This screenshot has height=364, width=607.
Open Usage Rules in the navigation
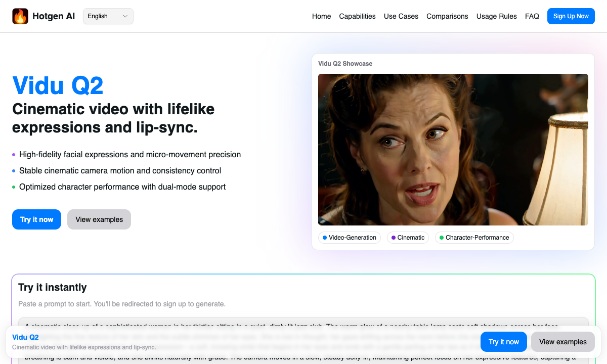[496, 16]
